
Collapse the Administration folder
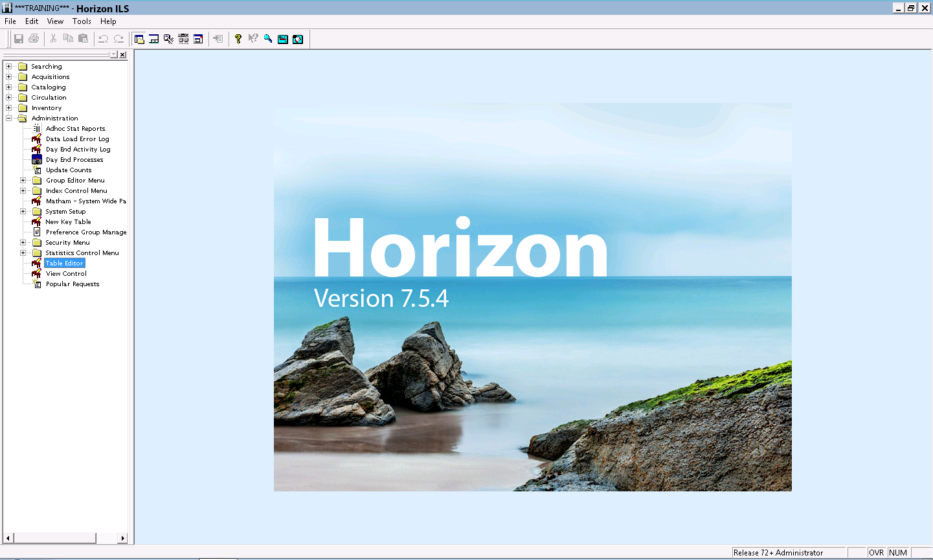tap(8, 118)
